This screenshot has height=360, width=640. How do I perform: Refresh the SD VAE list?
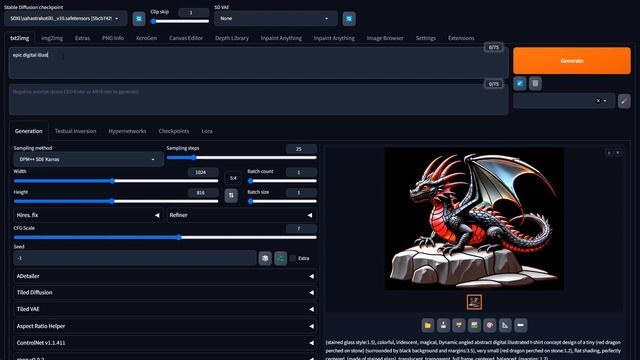349,19
